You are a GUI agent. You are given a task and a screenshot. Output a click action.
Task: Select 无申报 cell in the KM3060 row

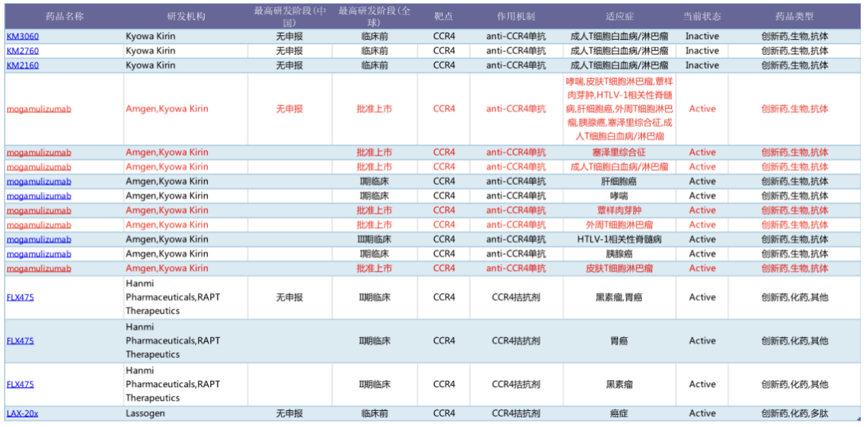(290, 37)
